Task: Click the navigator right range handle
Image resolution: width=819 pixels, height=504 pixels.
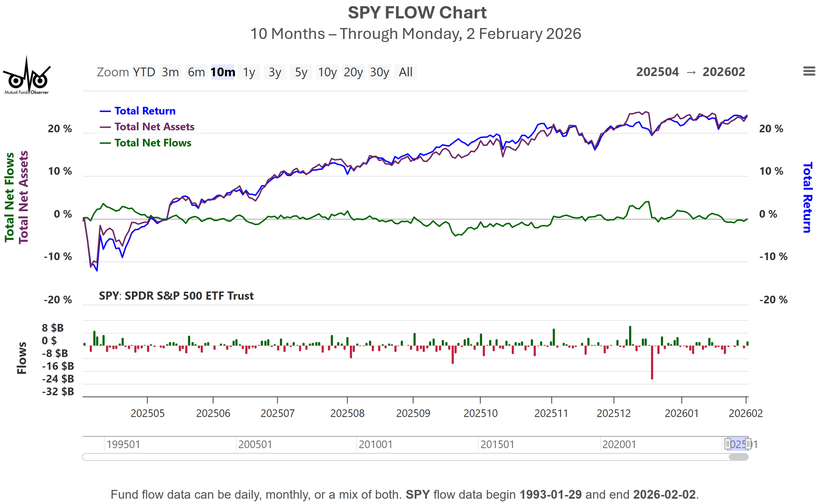Action: 748,444
